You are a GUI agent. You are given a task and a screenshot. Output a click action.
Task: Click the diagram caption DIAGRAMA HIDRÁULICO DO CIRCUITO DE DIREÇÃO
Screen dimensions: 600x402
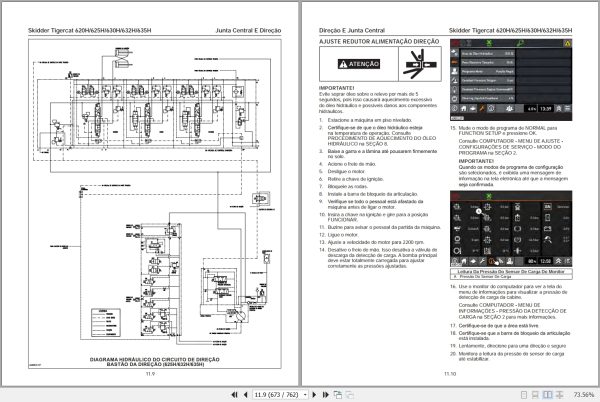155,359
